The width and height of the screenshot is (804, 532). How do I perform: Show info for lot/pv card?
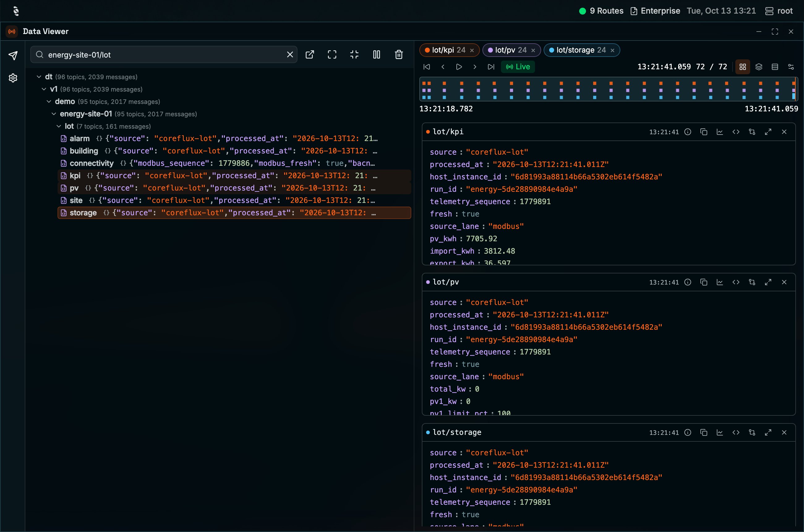point(688,282)
